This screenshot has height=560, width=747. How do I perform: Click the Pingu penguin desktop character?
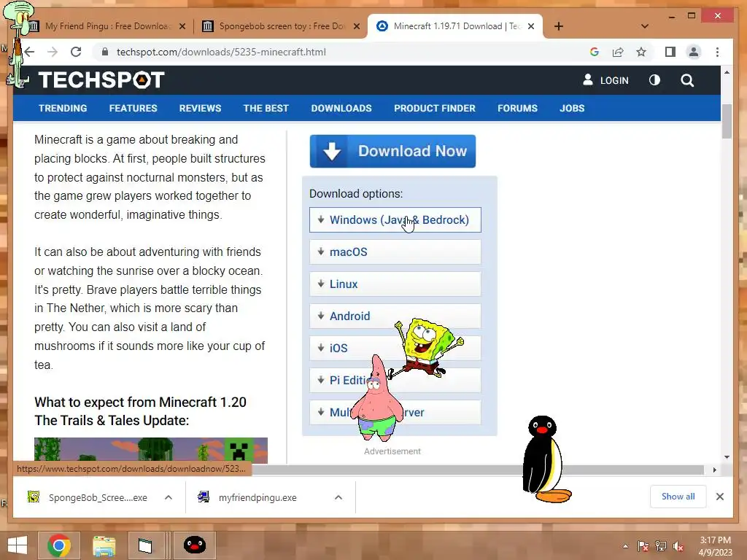click(x=544, y=459)
